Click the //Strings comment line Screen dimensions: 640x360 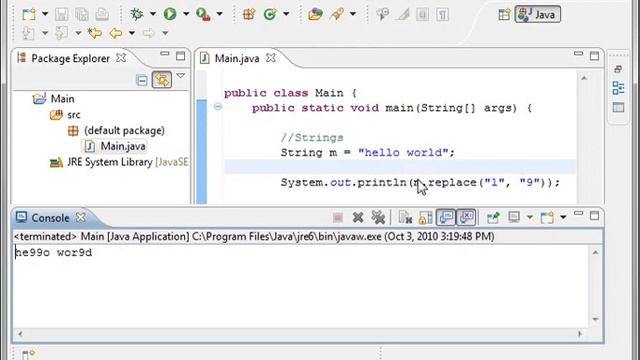pyautogui.click(x=312, y=138)
